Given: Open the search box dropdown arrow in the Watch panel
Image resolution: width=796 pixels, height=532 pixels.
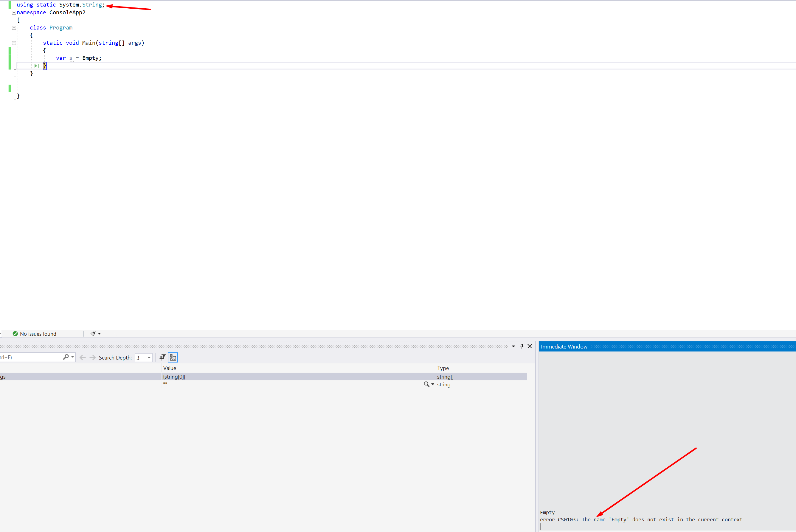Looking at the screenshot, I should pos(72,357).
